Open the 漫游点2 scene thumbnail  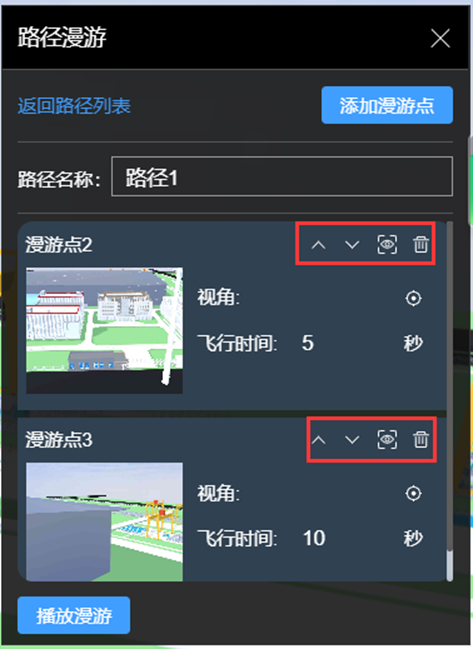104,330
